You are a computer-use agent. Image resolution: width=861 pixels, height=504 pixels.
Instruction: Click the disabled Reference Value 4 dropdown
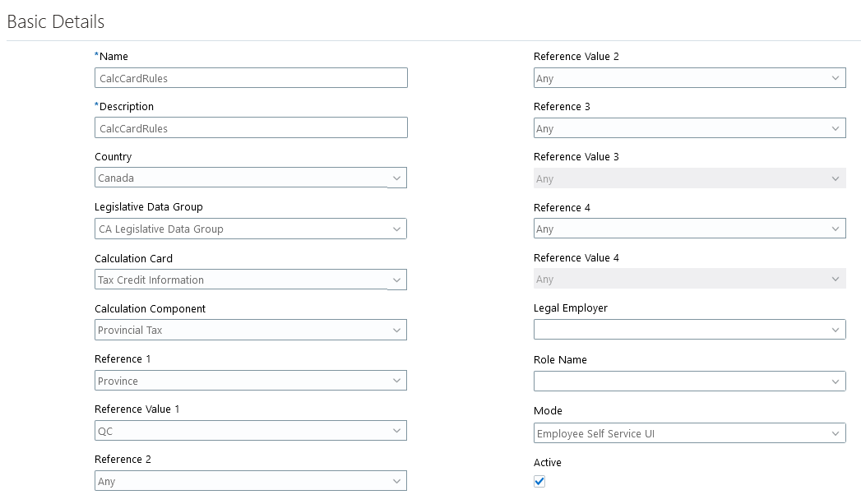click(689, 280)
